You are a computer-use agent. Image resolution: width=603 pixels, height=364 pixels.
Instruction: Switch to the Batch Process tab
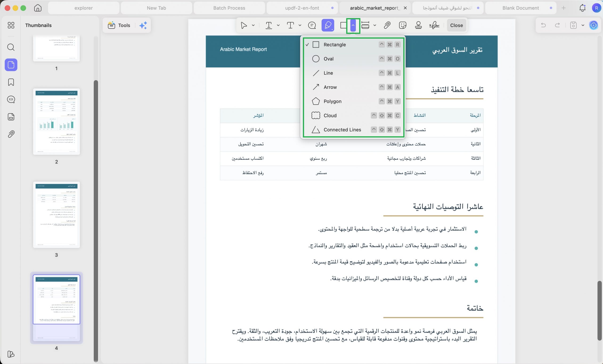click(x=229, y=8)
